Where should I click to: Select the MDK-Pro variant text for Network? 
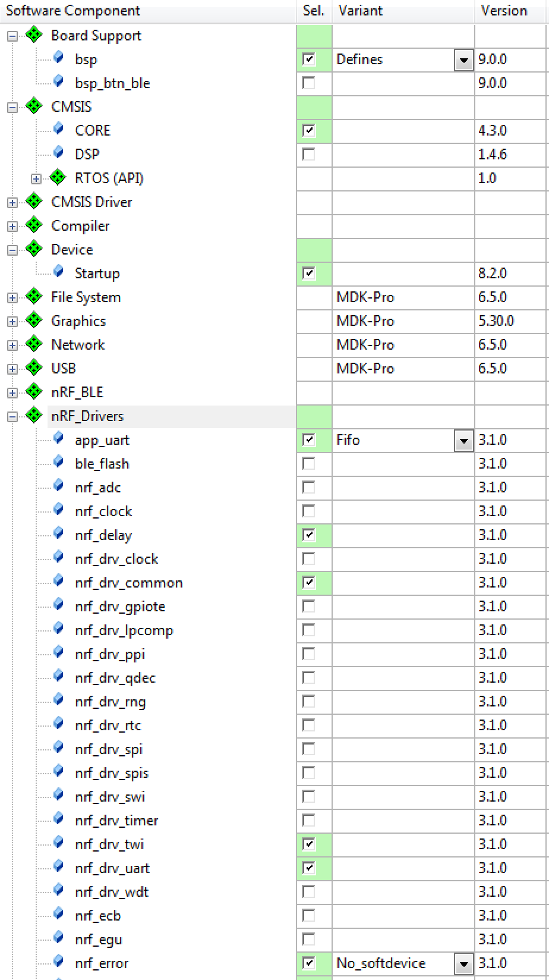tap(365, 344)
